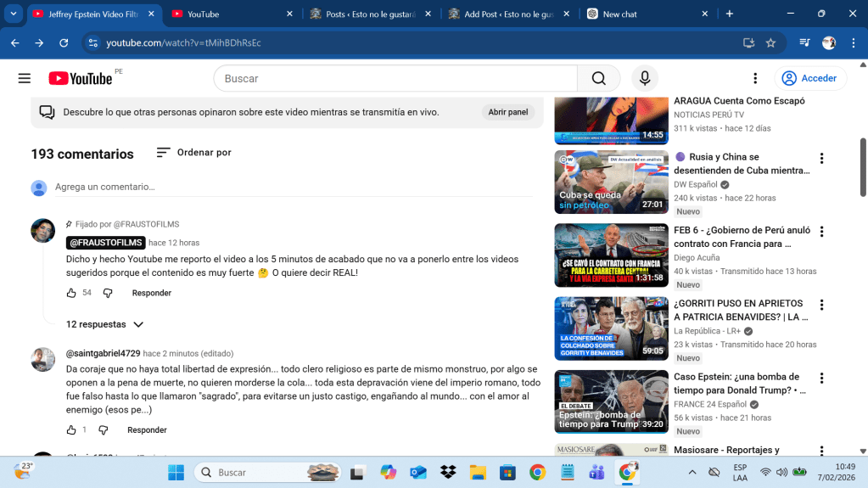Click the Abrir panel button

508,112
